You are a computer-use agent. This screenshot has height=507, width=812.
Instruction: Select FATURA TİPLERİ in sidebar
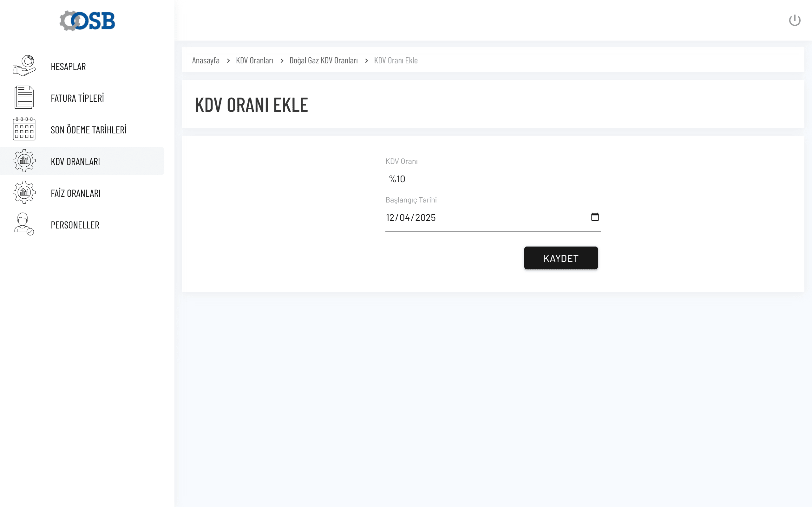coord(77,98)
